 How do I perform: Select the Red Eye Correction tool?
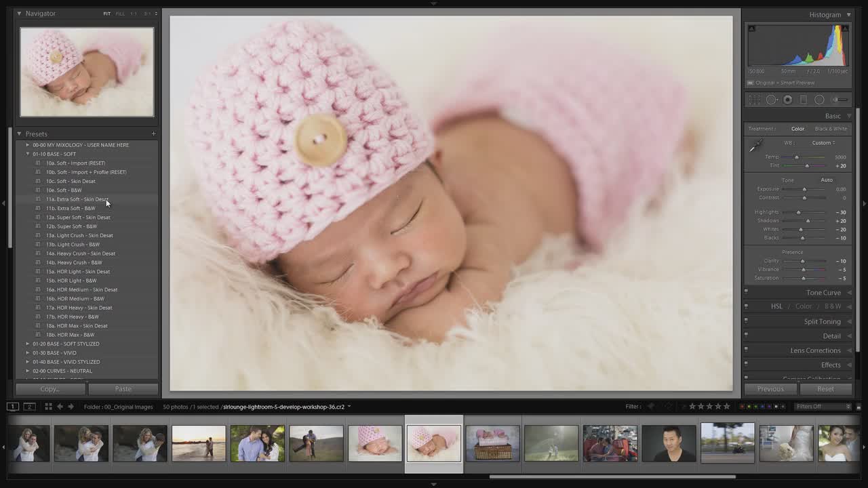[787, 100]
